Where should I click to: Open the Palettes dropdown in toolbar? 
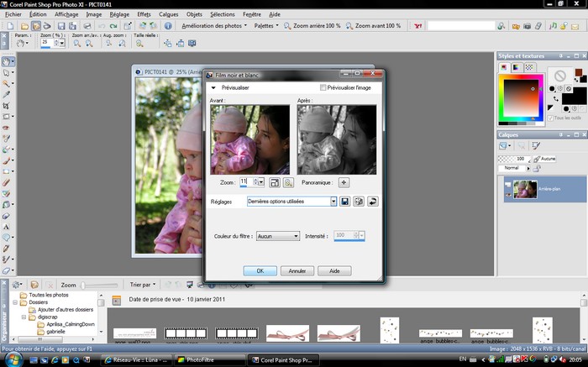(266, 26)
